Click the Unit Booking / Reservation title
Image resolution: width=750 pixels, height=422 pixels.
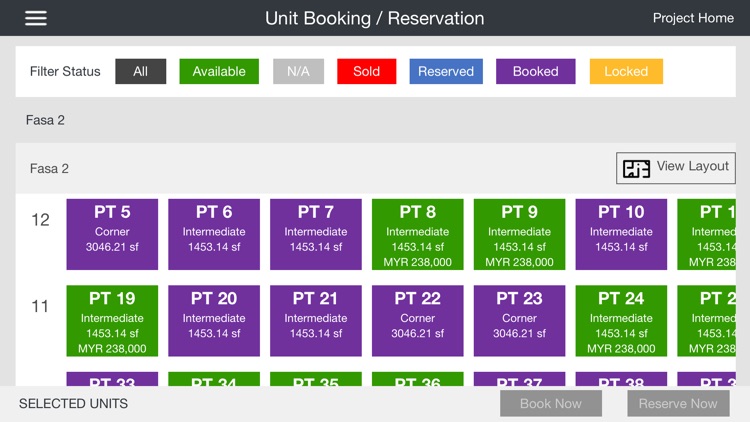click(375, 18)
